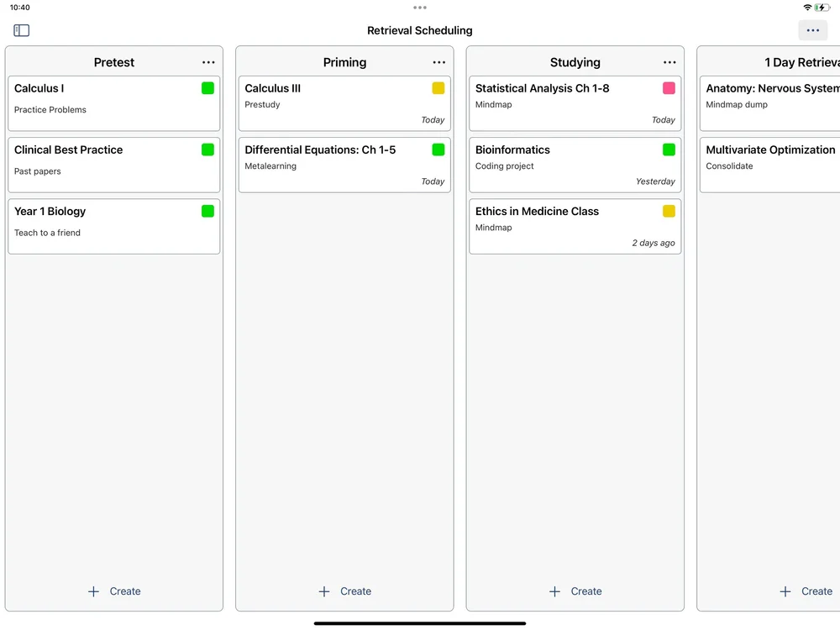The image size is (840, 630).
Task: Select the Studying column header
Action: (x=575, y=63)
